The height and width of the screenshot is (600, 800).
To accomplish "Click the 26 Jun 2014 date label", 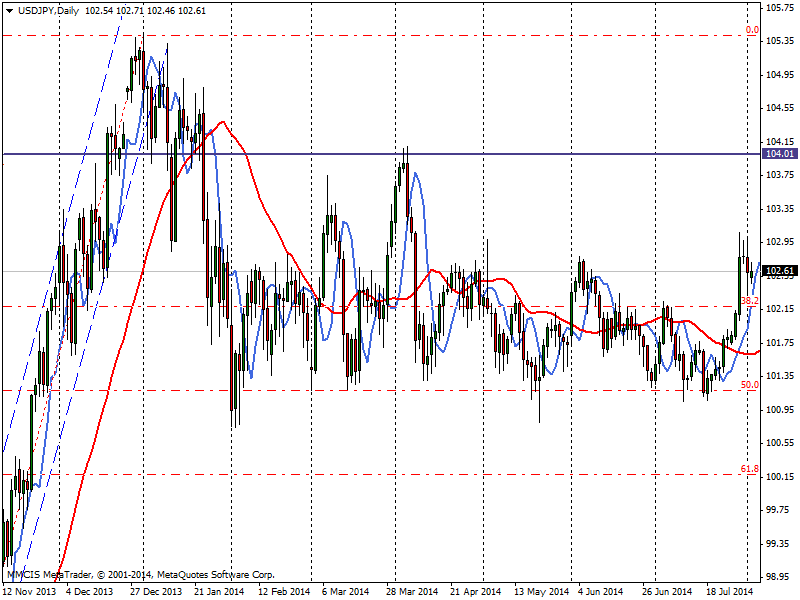I will coord(667,591).
